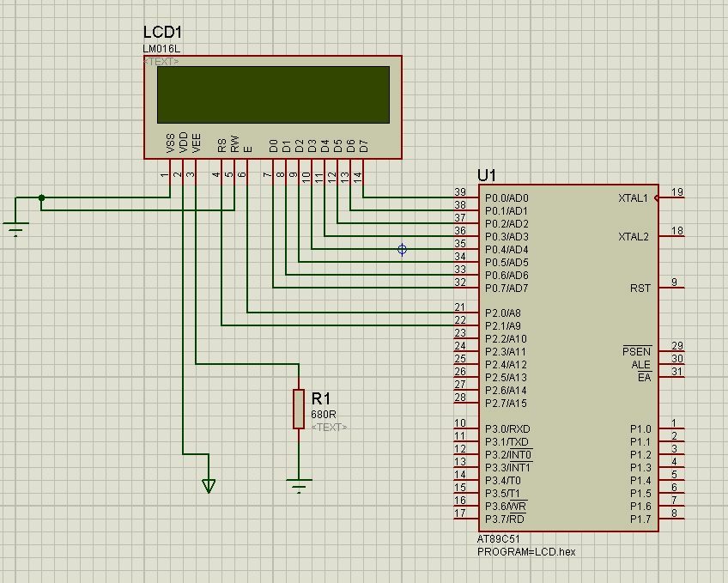Select the ground symbol connected to VSS
This screenshot has height=583, width=728.
(15, 229)
